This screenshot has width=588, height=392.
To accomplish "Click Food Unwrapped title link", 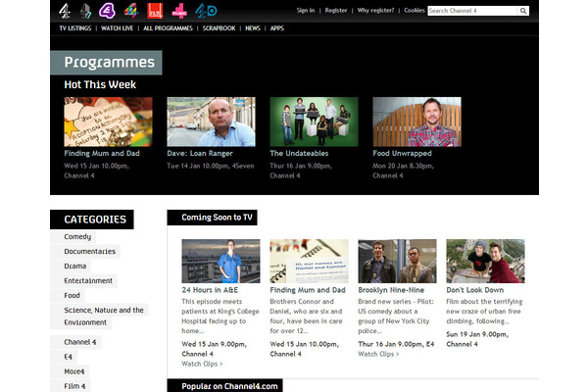I will (402, 153).
